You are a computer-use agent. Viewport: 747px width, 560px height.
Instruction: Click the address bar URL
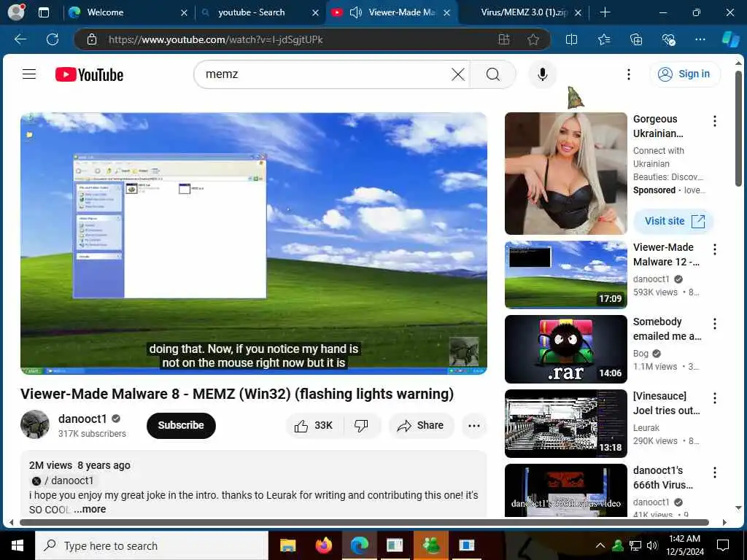point(215,39)
